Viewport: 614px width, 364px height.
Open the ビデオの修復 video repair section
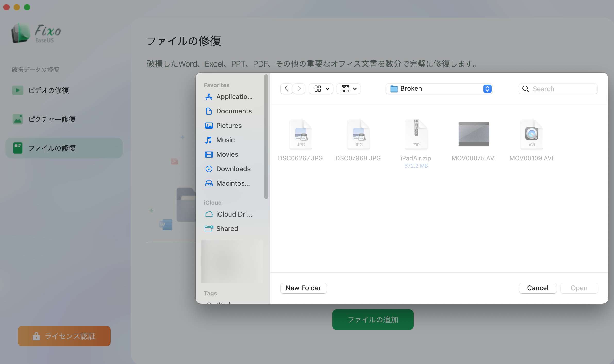click(48, 90)
